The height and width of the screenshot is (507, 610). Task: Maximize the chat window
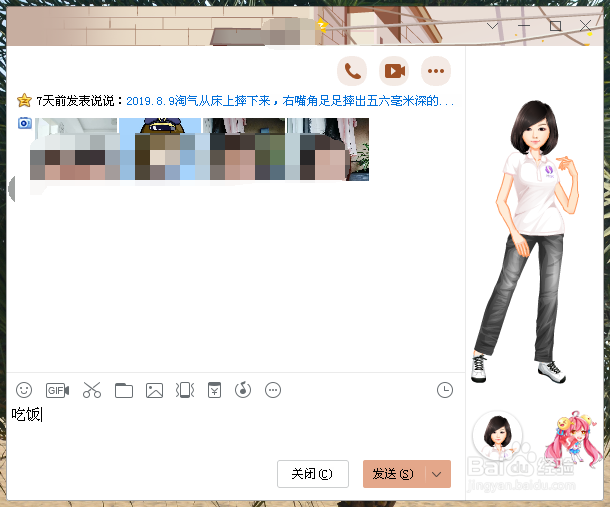tap(555, 26)
